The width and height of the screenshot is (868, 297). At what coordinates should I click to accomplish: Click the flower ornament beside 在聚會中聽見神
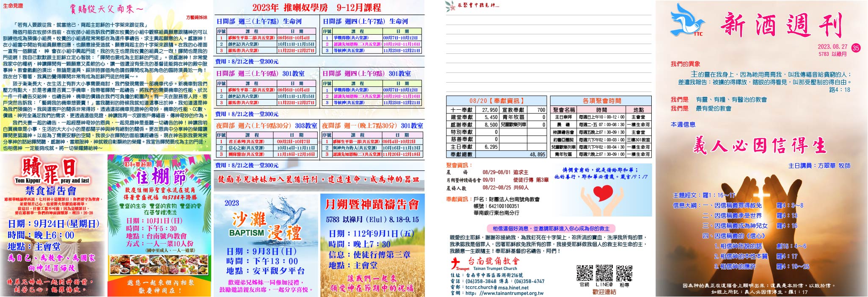[450, 6]
